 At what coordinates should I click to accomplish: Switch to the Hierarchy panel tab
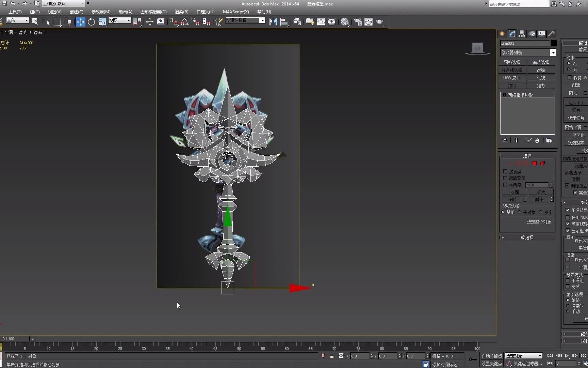click(522, 34)
